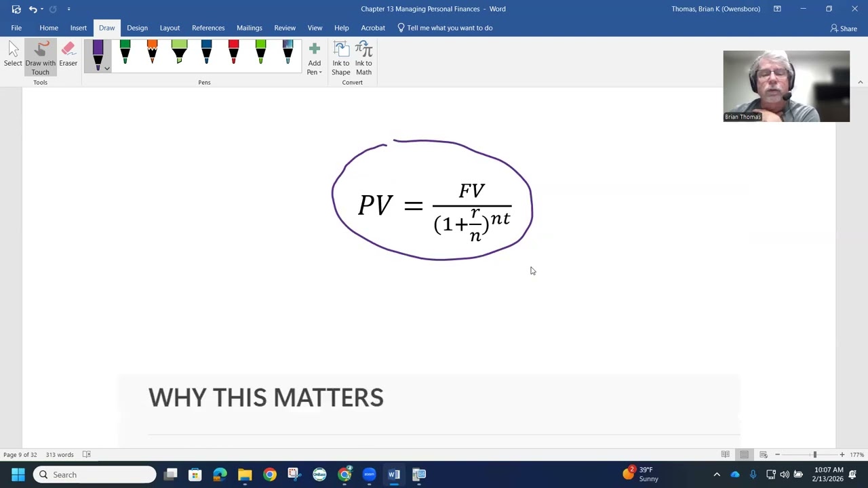Screen dimensions: 868x488
Task: Click the zoom slider handle
Action: [814, 455]
